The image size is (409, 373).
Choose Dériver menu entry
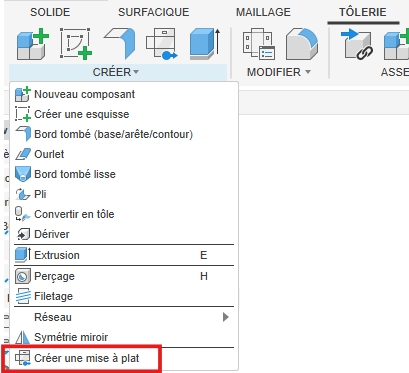124,234
